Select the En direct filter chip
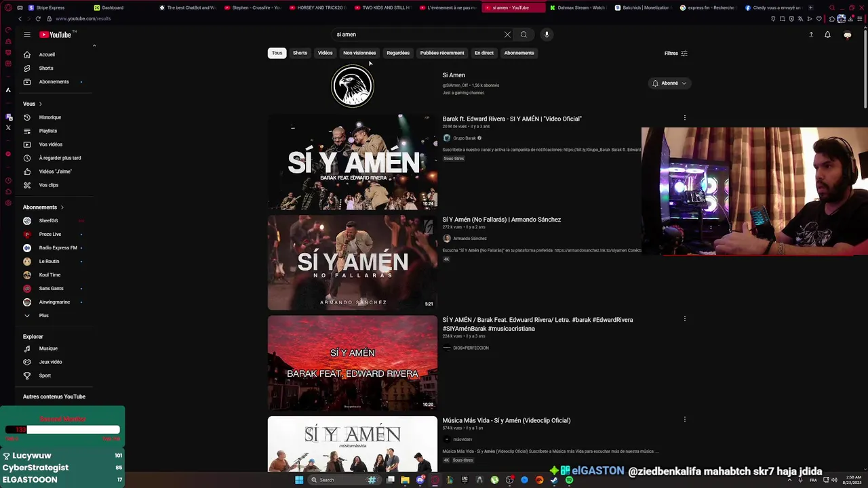 click(x=484, y=53)
